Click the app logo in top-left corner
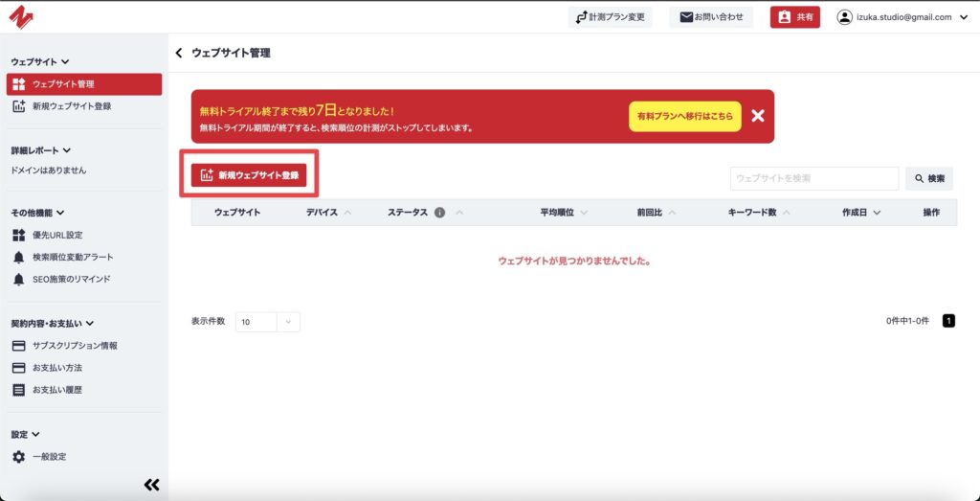The image size is (980, 501). point(21,16)
